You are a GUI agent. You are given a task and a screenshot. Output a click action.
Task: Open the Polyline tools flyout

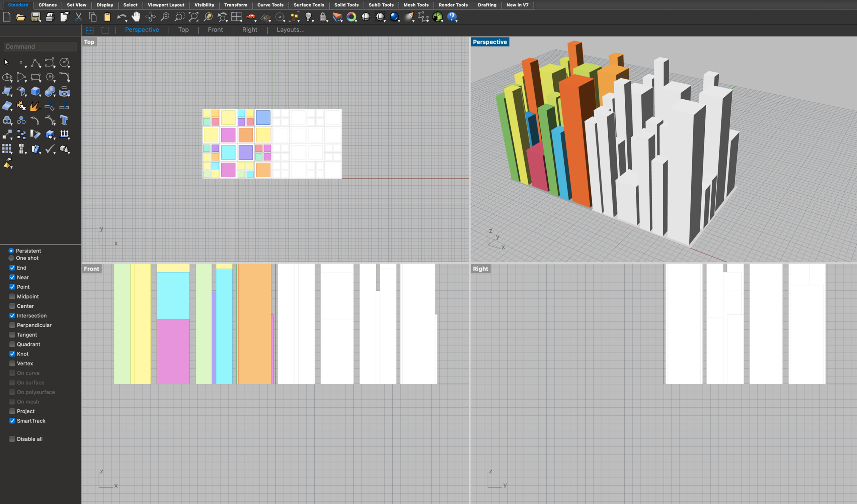40,67
